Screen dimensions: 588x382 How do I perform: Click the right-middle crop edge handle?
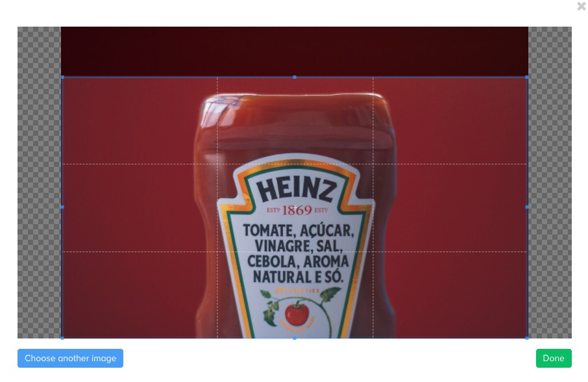point(527,207)
